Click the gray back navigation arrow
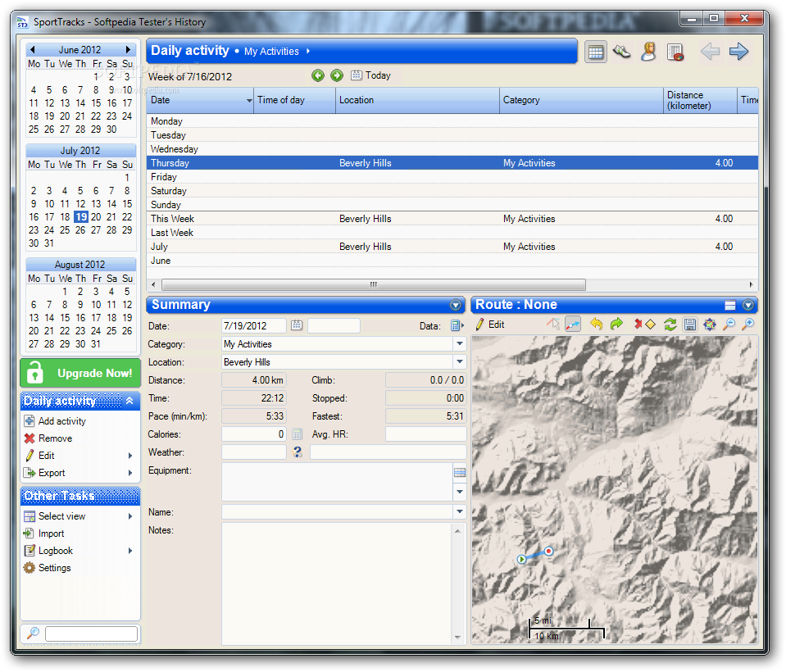This screenshot has height=672, width=786. pyautogui.click(x=710, y=51)
